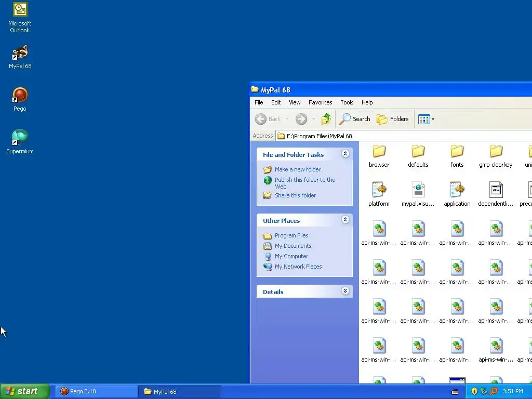Collapse the File and Folder Tasks panel
This screenshot has height=399, width=532.
345,154
